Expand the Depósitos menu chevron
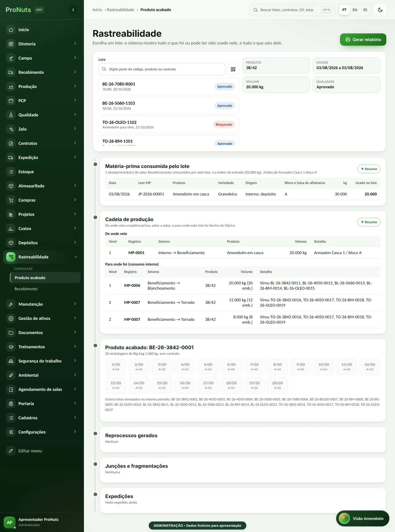Viewport: 395px width, 532px height. (75, 243)
